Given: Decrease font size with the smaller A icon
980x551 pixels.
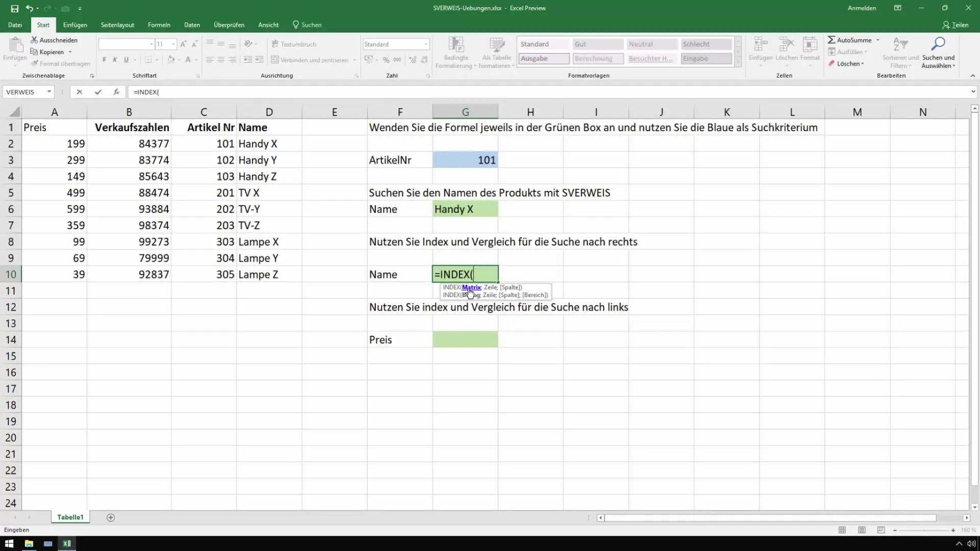Looking at the screenshot, I should pyautogui.click(x=194, y=44).
